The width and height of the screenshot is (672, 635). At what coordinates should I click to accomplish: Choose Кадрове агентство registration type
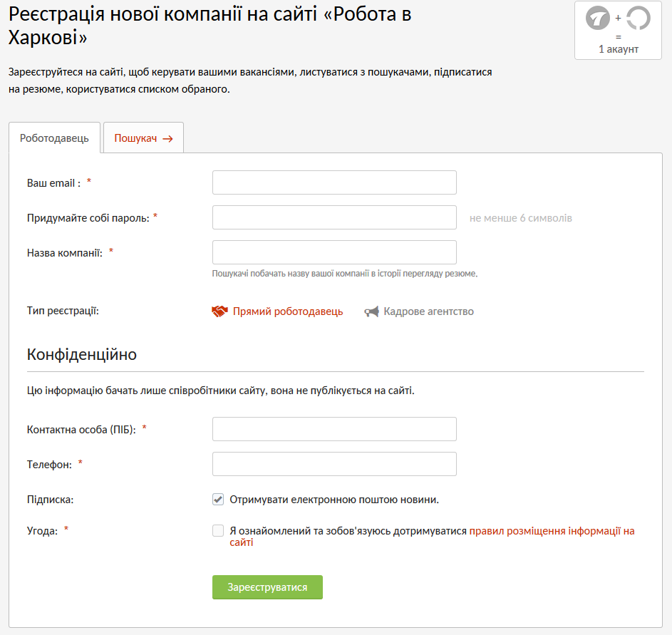(x=428, y=311)
